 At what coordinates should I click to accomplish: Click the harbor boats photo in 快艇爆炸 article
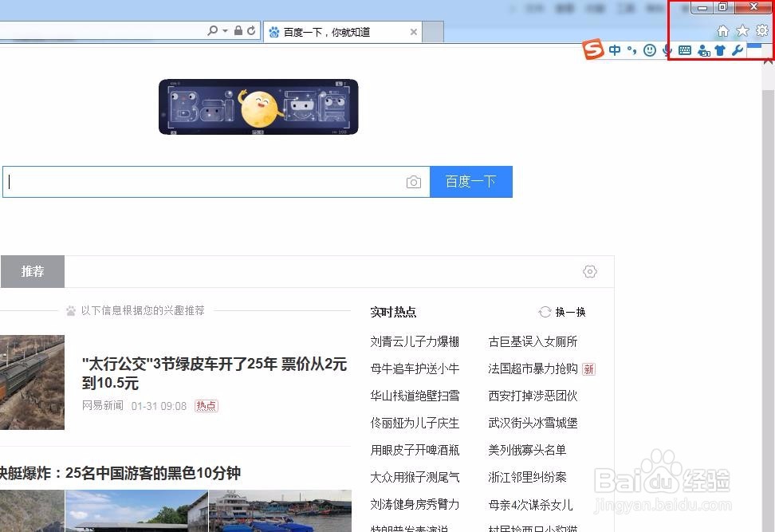point(280,510)
